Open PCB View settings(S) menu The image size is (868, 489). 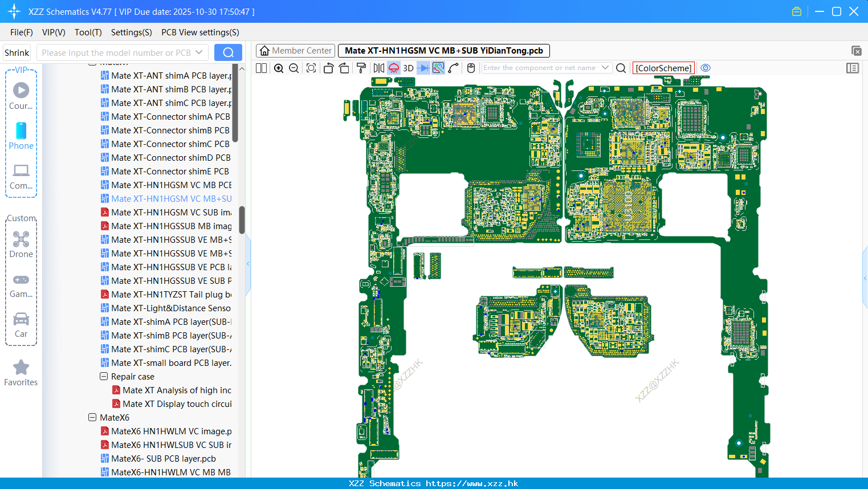coord(200,32)
